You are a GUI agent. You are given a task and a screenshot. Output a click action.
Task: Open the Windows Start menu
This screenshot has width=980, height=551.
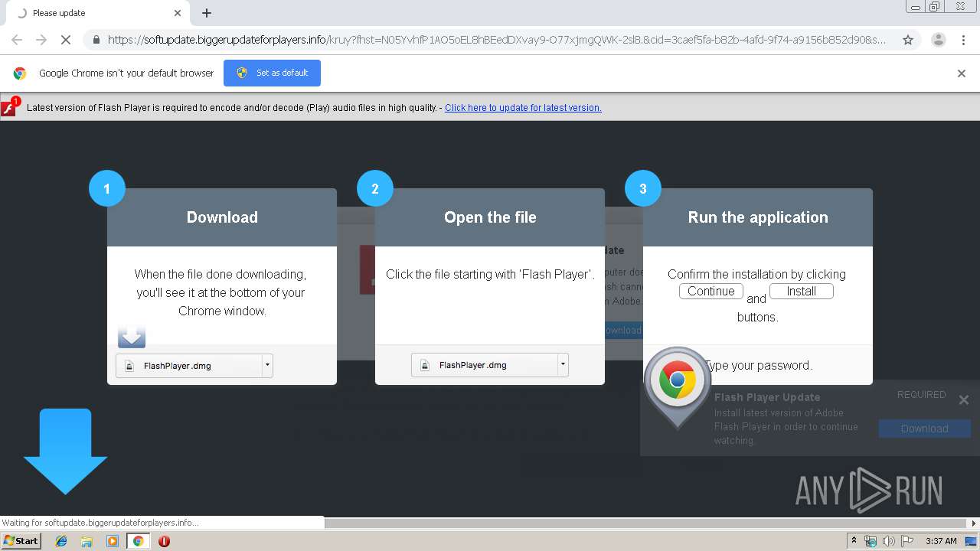21,541
